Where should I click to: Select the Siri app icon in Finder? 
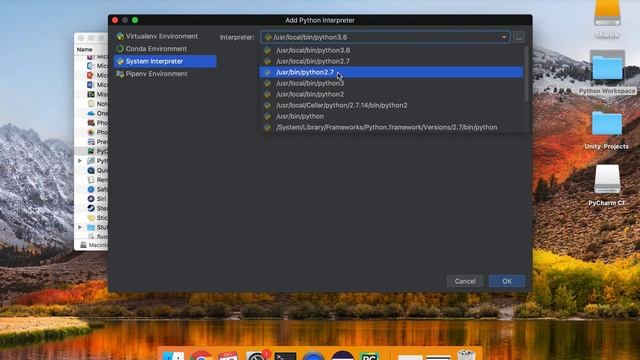click(x=91, y=199)
